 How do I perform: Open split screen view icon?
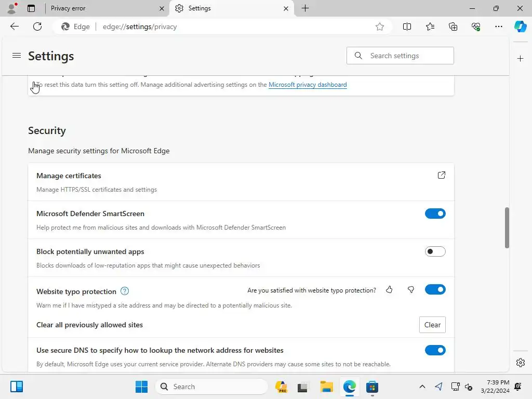(x=407, y=26)
